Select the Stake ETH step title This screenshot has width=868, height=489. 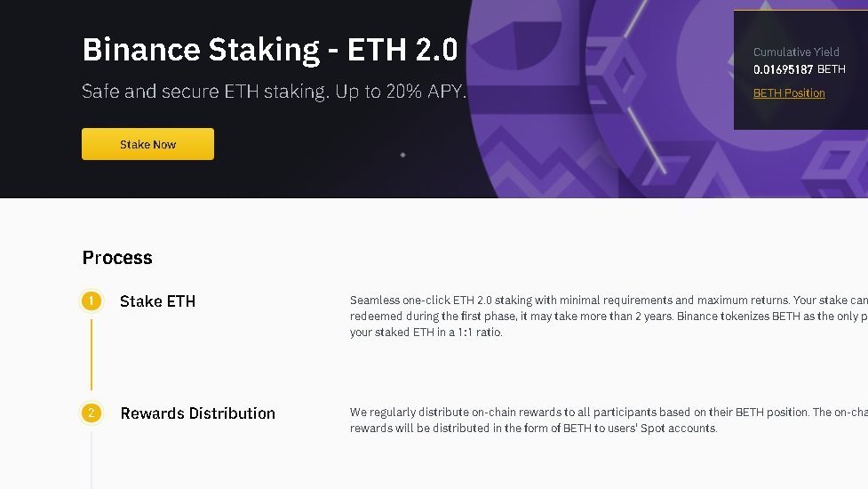(x=157, y=301)
